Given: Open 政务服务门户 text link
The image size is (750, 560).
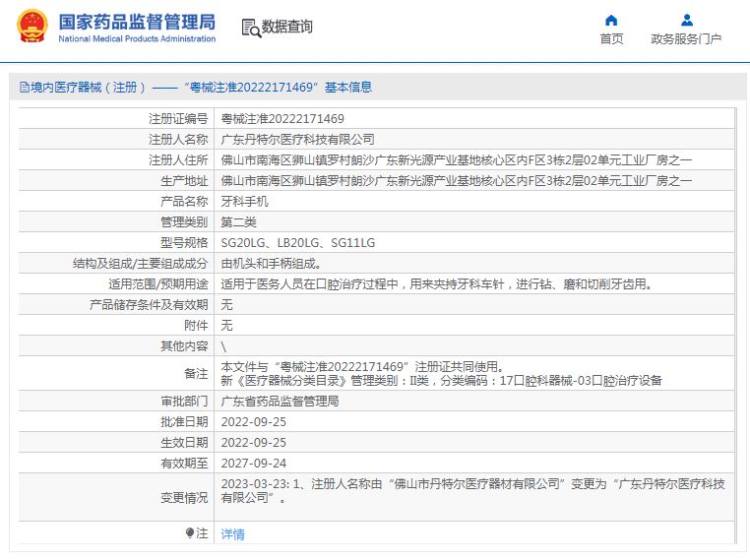Looking at the screenshot, I should 686,38.
